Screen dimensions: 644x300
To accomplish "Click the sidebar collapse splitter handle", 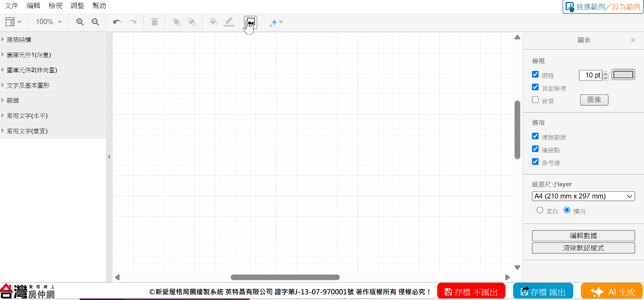I will coord(109,157).
